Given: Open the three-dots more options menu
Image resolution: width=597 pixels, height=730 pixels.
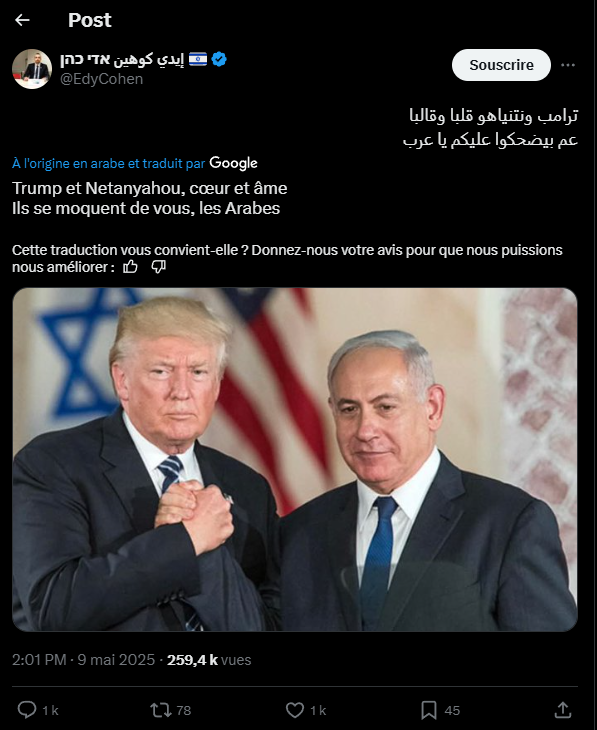Looking at the screenshot, I should 568,65.
